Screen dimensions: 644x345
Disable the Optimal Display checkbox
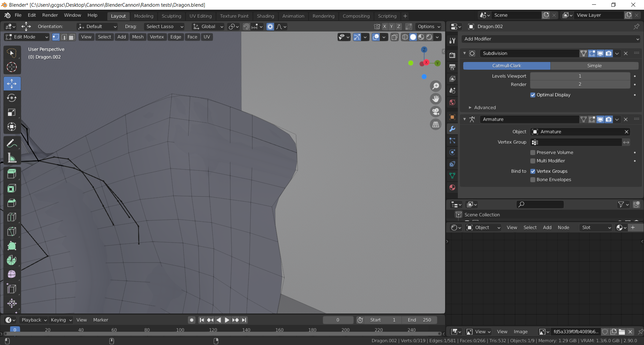coord(533,95)
